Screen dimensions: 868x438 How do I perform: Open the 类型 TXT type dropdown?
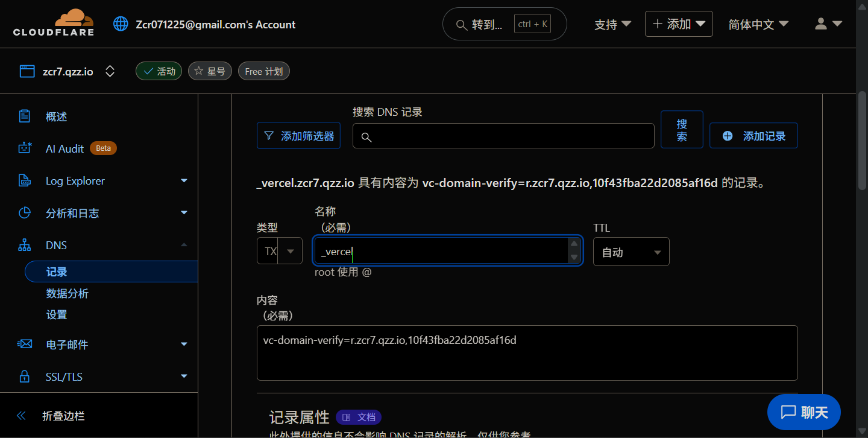280,251
